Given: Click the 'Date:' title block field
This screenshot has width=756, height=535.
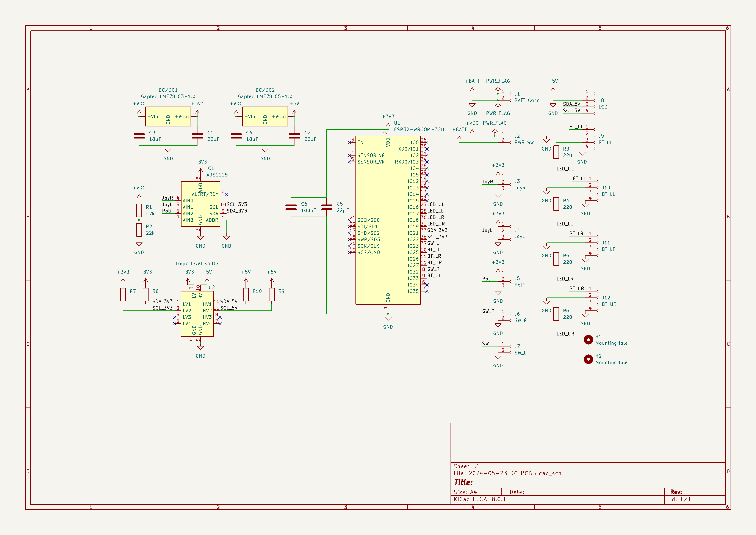Looking at the screenshot, I should tap(517, 492).
